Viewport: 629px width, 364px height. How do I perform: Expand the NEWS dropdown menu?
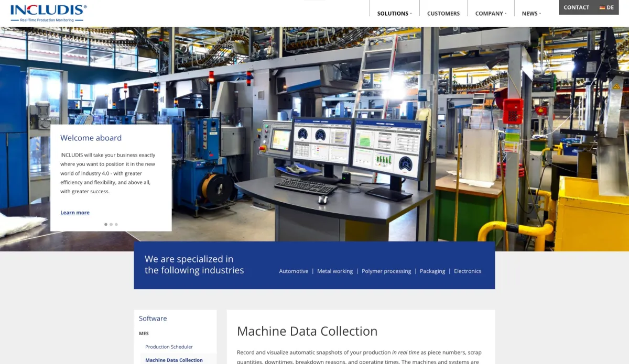click(531, 14)
